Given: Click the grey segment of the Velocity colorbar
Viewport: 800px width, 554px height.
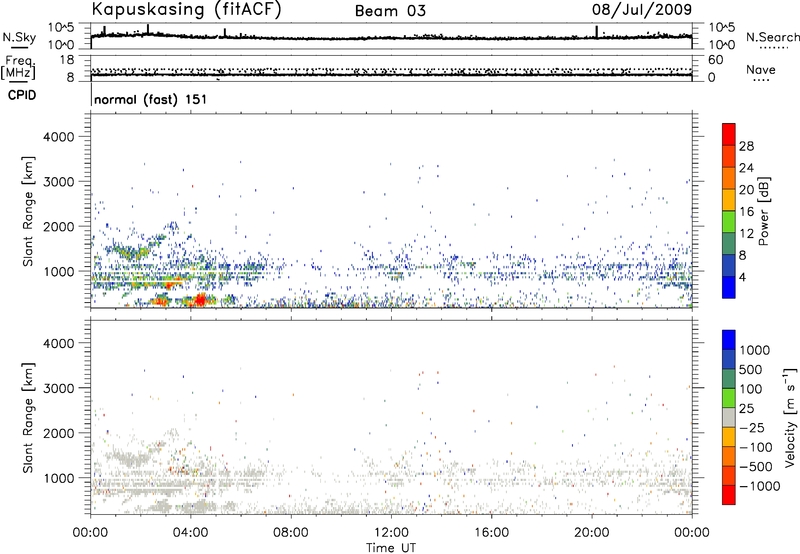Looking at the screenshot, I should pyautogui.click(x=729, y=418).
